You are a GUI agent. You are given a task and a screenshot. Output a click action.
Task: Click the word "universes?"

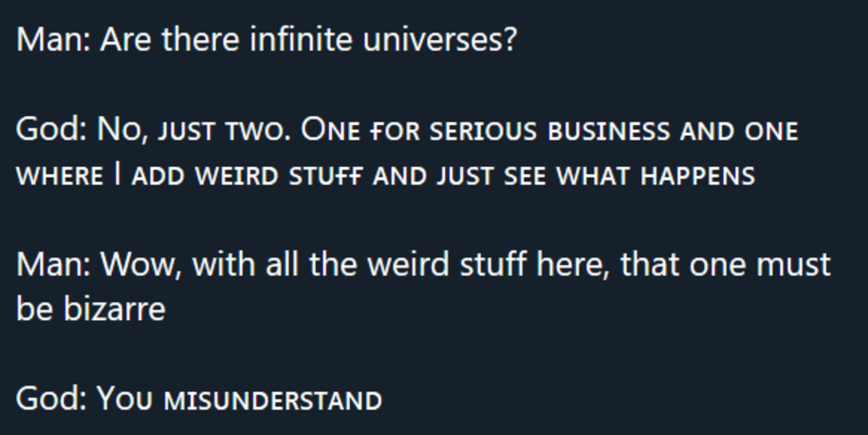click(441, 39)
